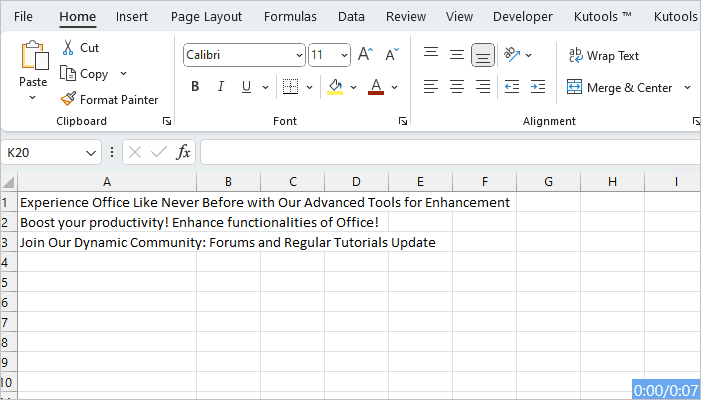This screenshot has height=400, width=701.
Task: Apply the yellow Fill Color swatch
Action: (x=335, y=87)
